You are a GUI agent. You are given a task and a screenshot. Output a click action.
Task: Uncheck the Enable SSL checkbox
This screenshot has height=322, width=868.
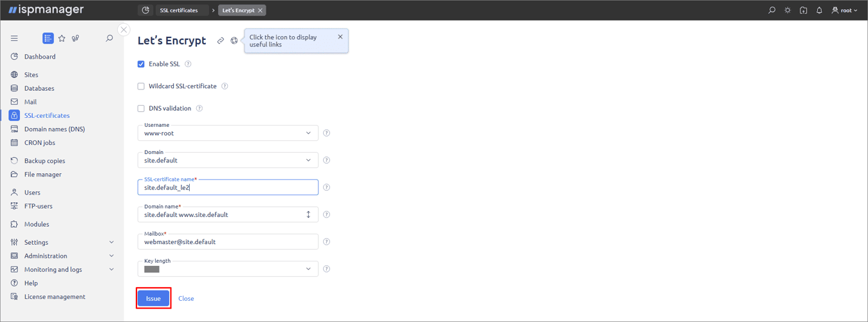click(x=141, y=64)
